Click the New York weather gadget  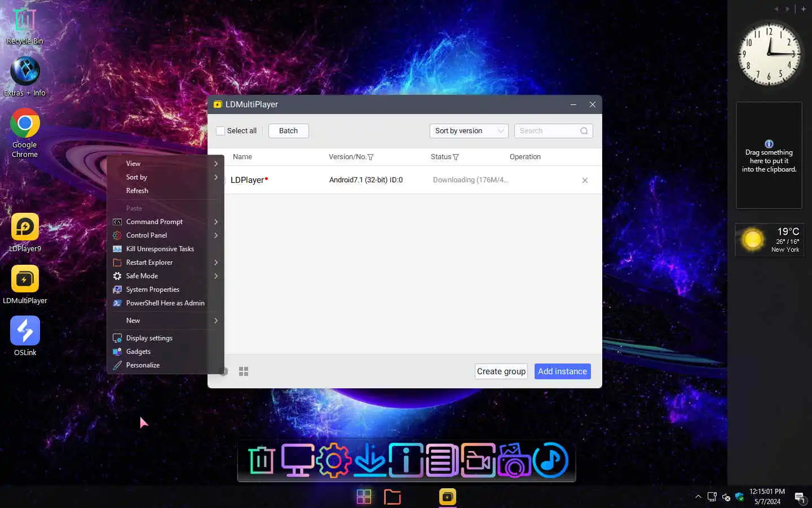click(x=769, y=240)
